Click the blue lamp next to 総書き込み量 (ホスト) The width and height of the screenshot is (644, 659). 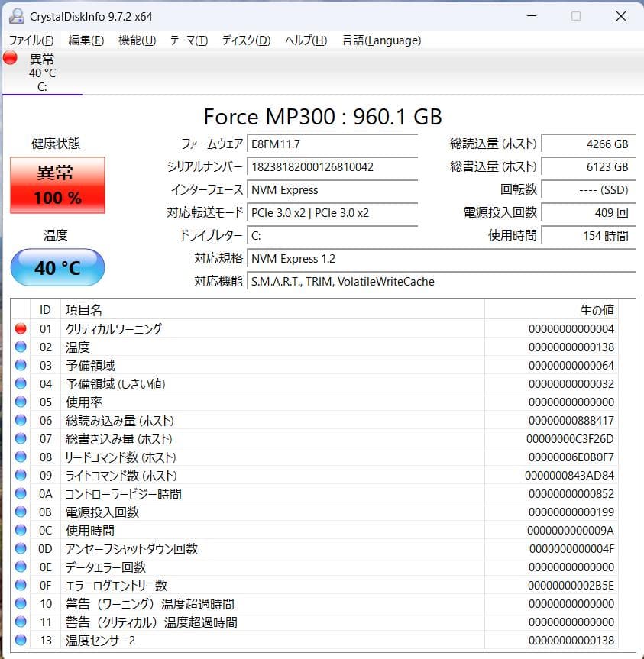click(x=19, y=438)
